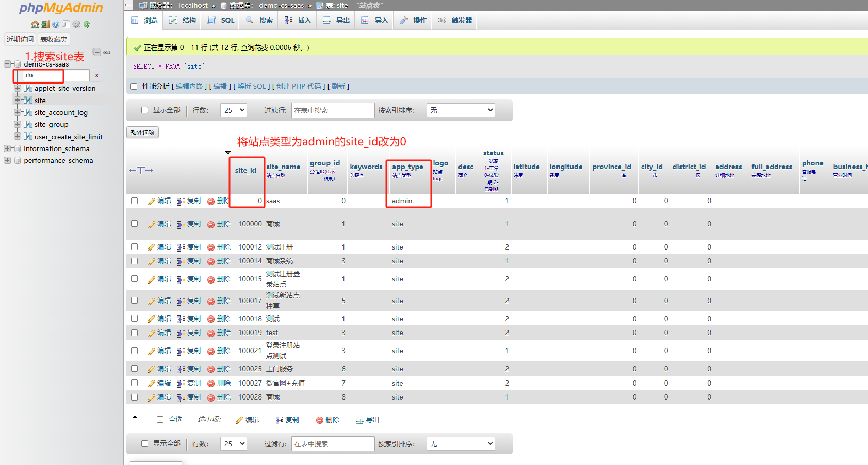Viewport: 868px width, 465px height.
Task: Click the collapse-all icon in navigation panel
Action: pyautogui.click(x=96, y=52)
